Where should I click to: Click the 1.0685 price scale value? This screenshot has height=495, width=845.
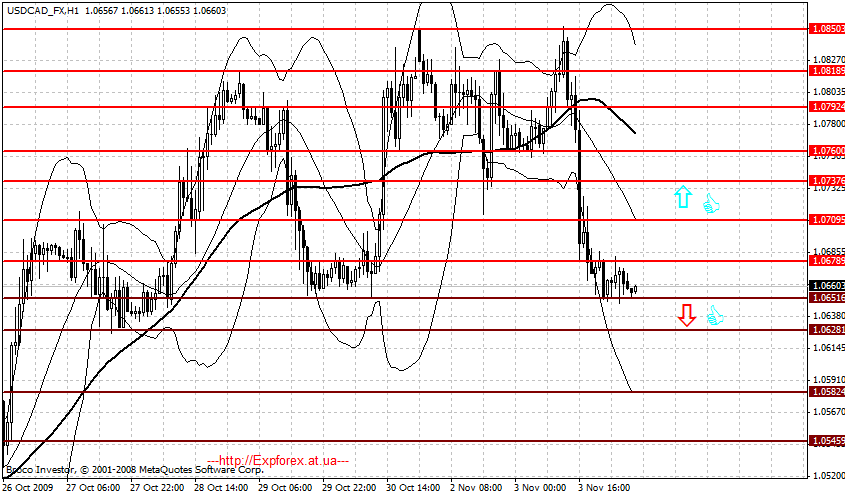[x=828, y=252]
